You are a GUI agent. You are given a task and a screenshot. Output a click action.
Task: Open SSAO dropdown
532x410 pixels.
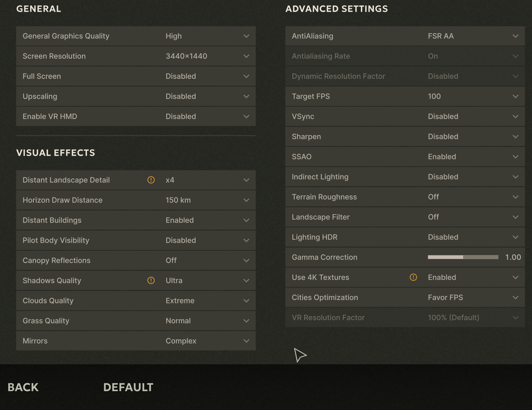(405, 157)
